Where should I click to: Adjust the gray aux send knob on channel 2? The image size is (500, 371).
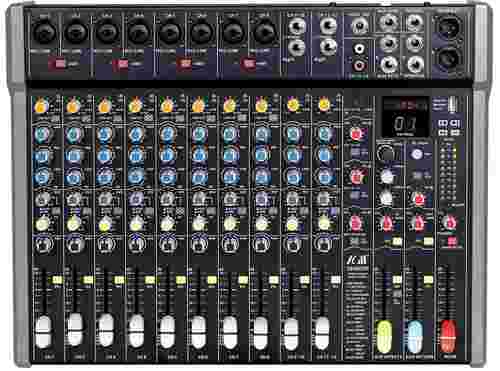(x=73, y=200)
